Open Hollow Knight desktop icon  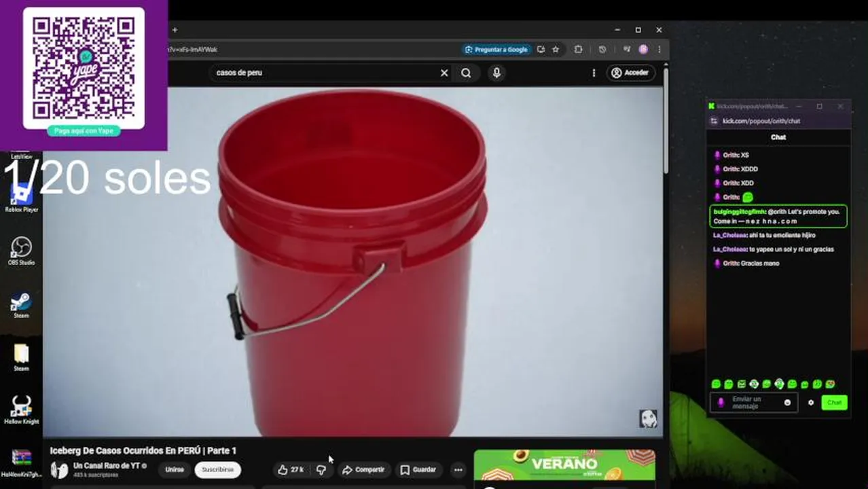[x=21, y=410]
